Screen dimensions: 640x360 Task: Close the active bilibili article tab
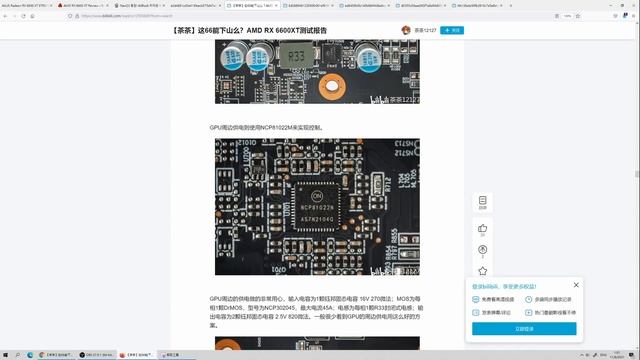click(x=276, y=6)
